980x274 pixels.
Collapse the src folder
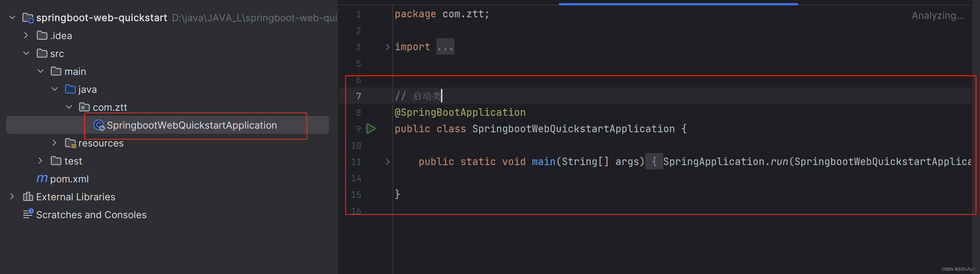tap(26, 53)
